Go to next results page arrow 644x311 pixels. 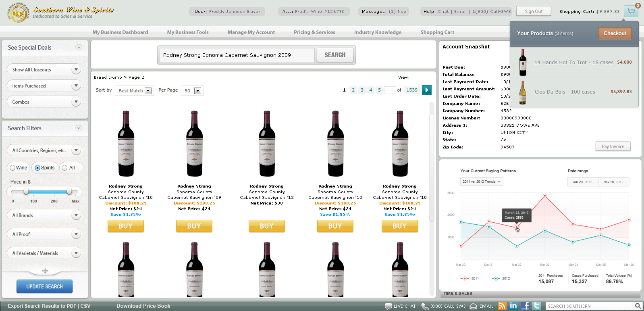426,90
